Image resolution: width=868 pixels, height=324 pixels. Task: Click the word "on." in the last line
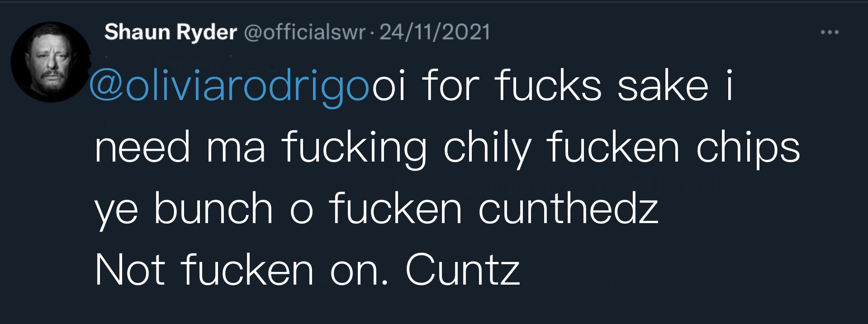[x=360, y=273]
